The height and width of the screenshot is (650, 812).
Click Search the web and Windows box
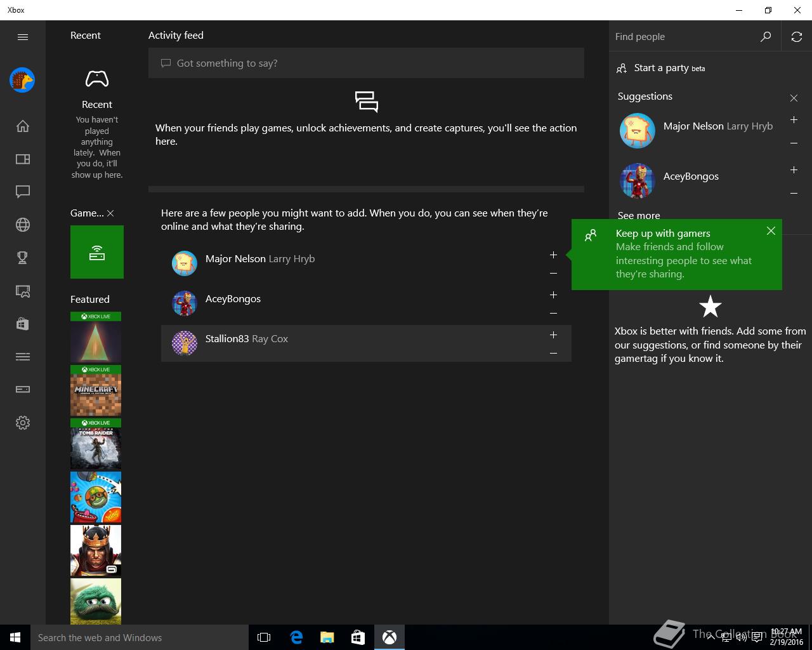click(x=140, y=637)
